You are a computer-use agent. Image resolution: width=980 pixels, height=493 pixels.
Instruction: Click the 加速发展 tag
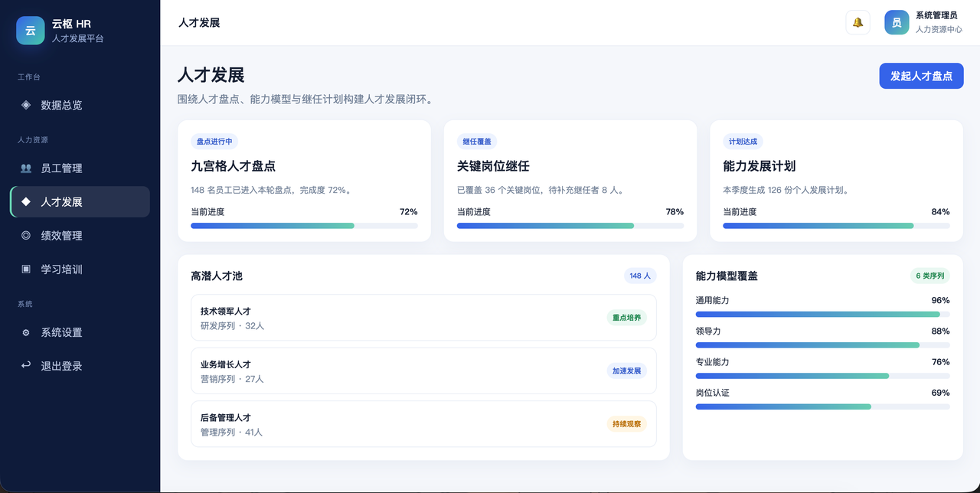(x=626, y=371)
